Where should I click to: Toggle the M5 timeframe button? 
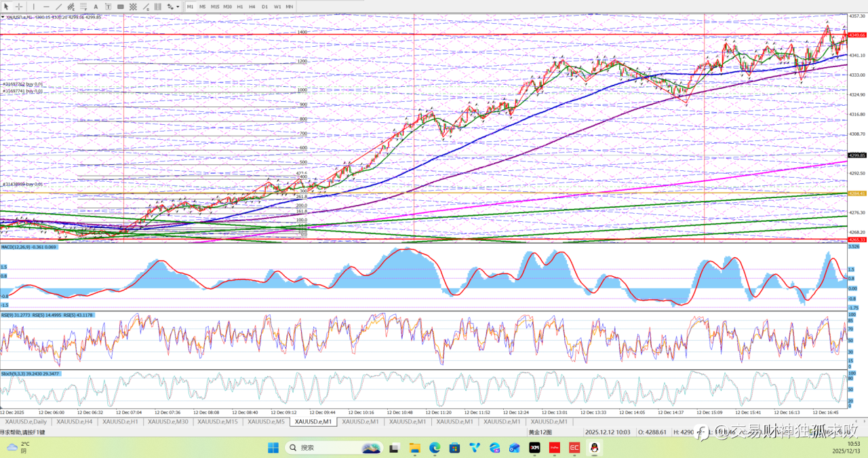tap(202, 7)
